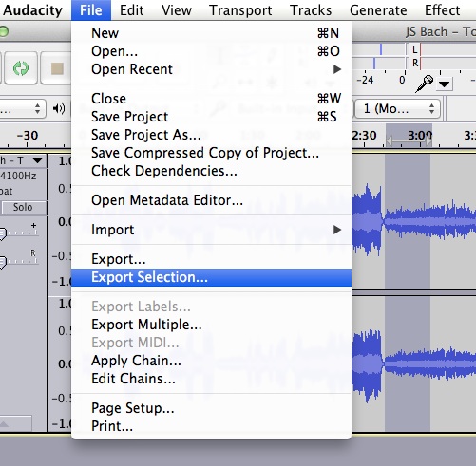Open the Edit menu
Image resolution: width=476 pixels, height=466 pixels.
131,10
